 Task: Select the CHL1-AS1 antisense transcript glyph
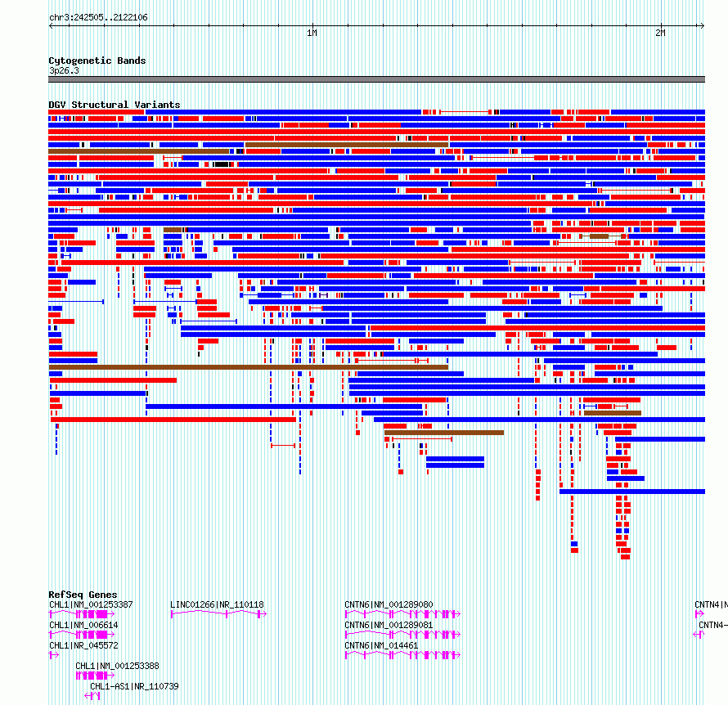point(92,696)
